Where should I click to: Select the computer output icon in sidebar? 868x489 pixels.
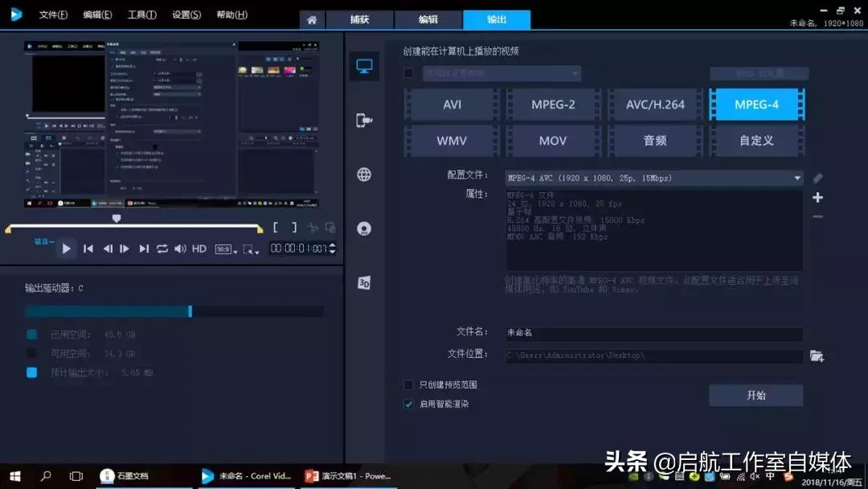coord(363,66)
